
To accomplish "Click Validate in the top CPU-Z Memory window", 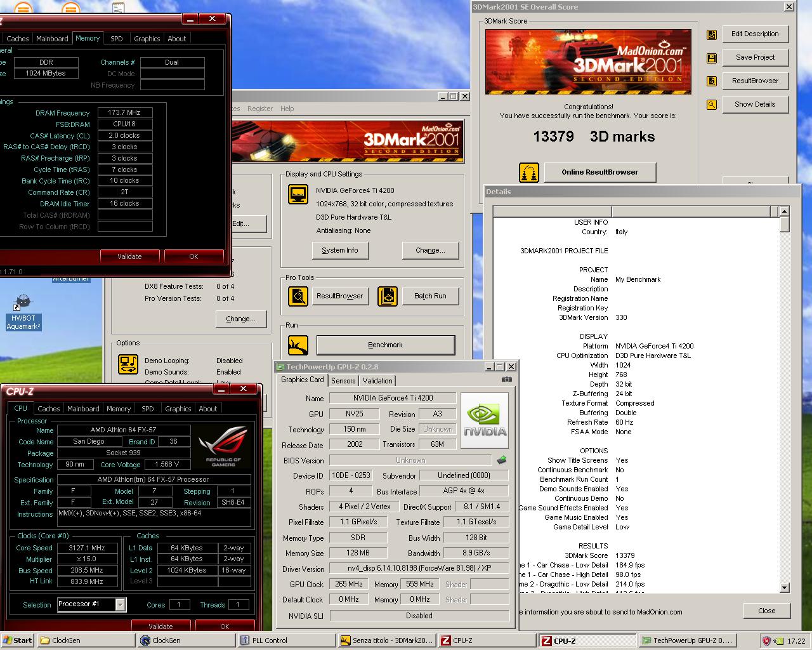I will (x=129, y=256).
